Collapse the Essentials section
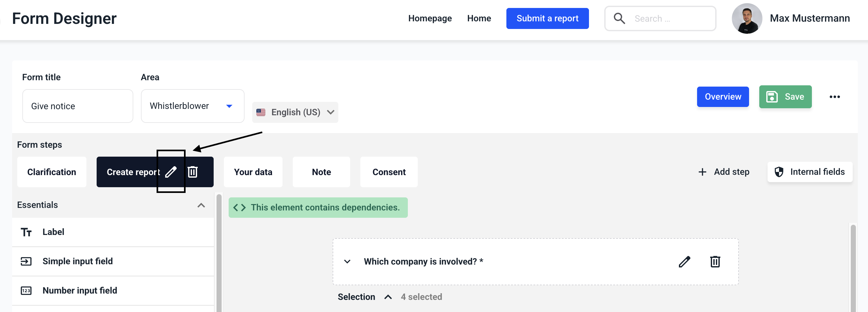The image size is (868, 312). click(201, 205)
